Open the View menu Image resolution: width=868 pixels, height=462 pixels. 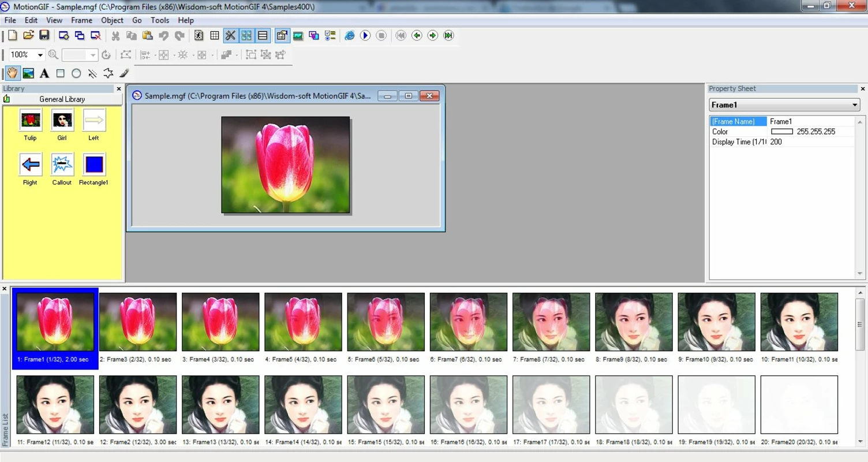tap(54, 20)
